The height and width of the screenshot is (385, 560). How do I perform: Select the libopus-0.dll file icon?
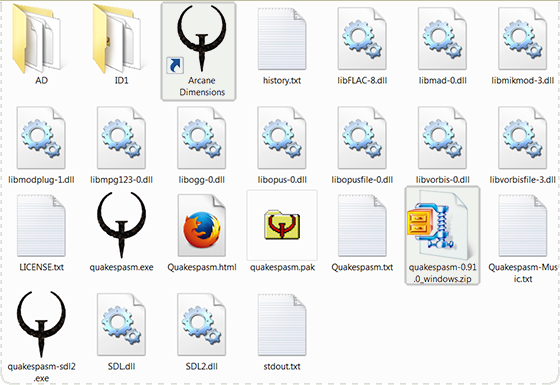282,138
